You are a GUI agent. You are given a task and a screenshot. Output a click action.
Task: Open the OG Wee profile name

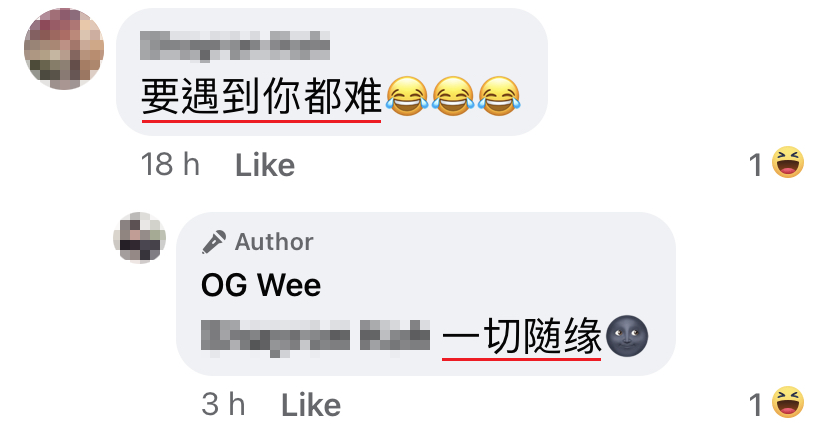point(261,285)
